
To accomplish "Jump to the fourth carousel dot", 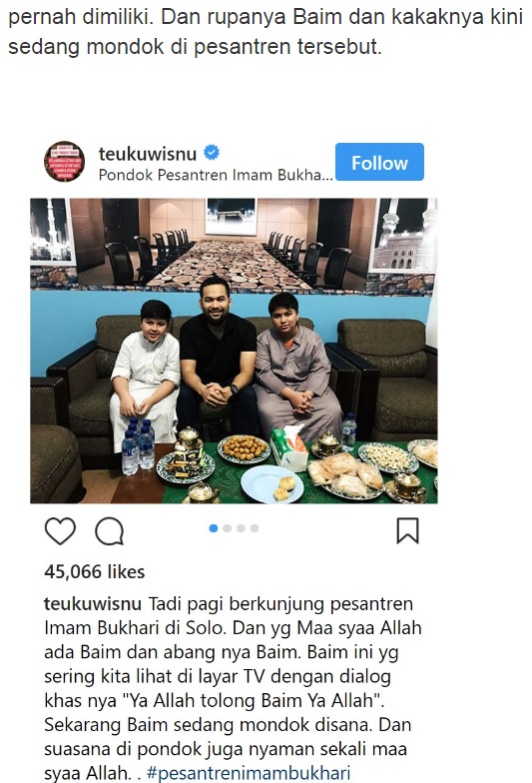I will pos(255,528).
